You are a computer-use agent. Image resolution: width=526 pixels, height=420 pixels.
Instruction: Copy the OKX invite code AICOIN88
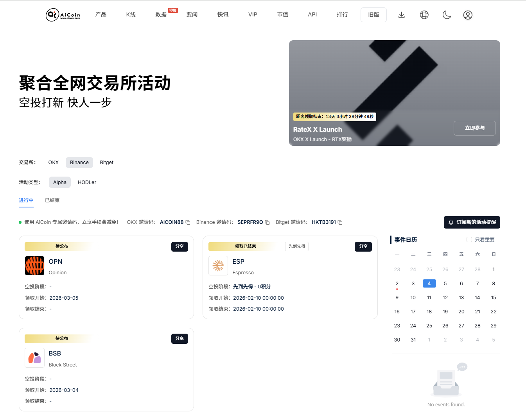pyautogui.click(x=188, y=222)
